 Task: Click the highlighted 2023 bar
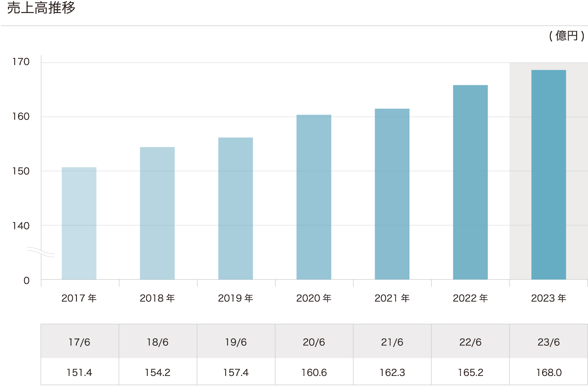(x=549, y=175)
